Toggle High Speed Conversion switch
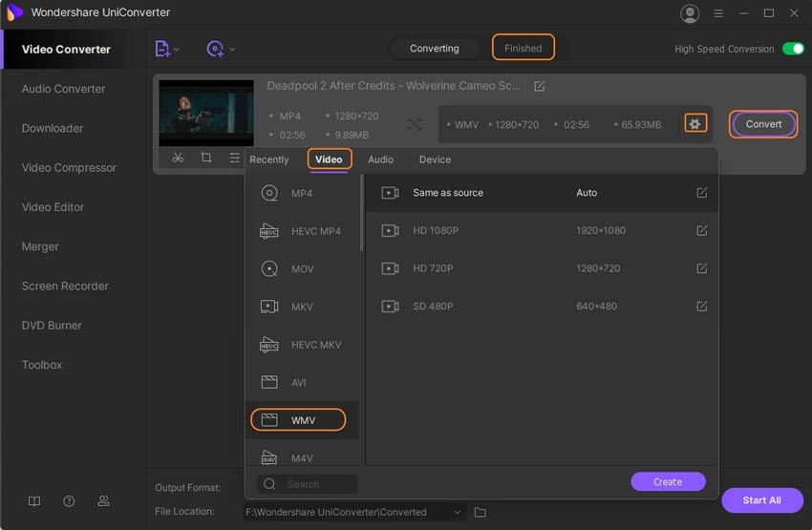 click(x=793, y=49)
